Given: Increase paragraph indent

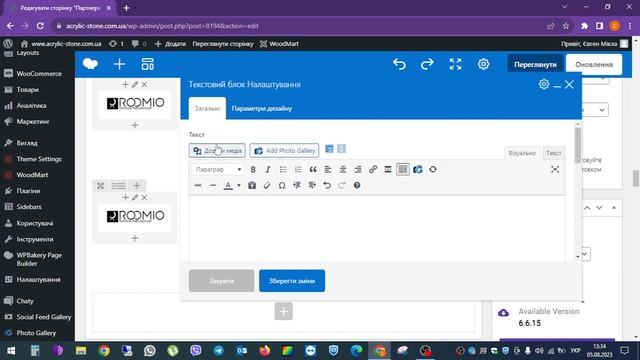Looking at the screenshot, I should point(312,185).
